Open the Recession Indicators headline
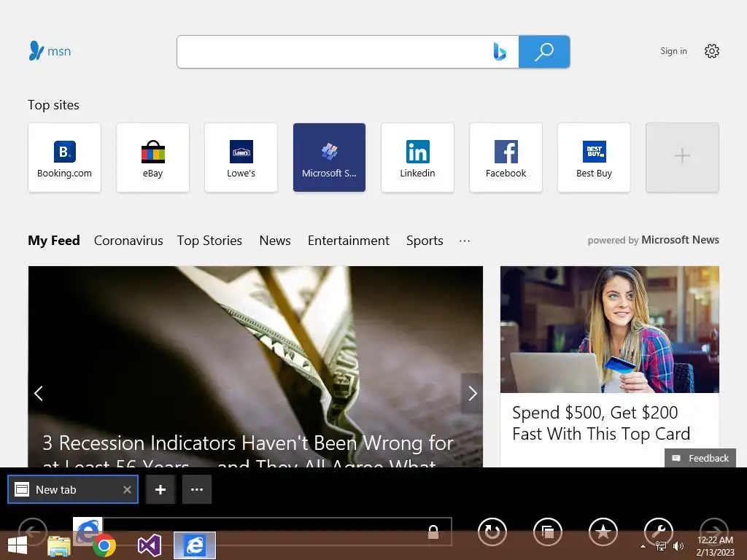 point(248,451)
